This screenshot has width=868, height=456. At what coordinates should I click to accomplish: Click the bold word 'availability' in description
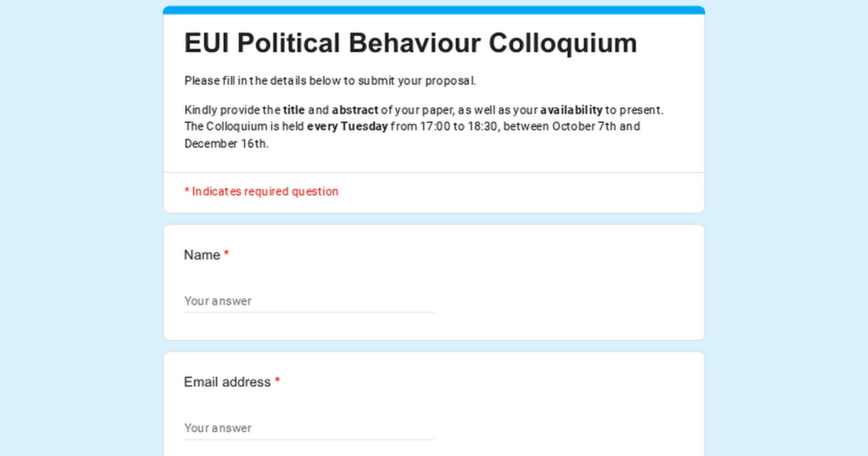571,110
